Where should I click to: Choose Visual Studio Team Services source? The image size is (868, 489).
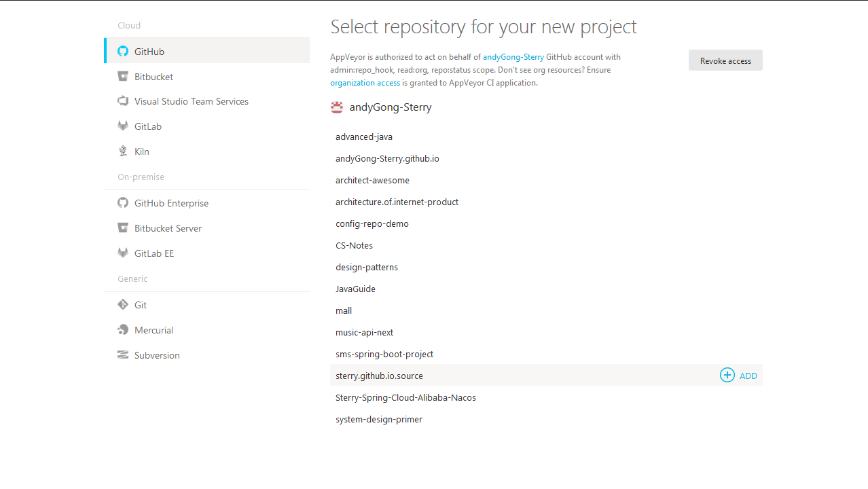(206, 101)
